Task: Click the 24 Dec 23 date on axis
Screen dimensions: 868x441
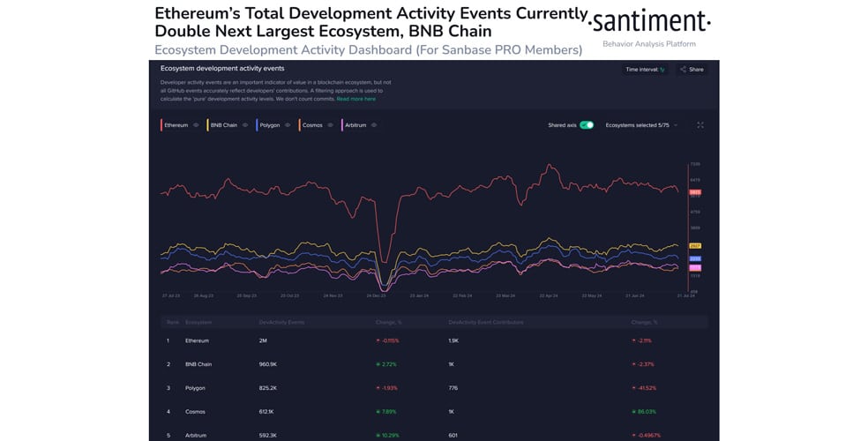Action: [x=376, y=296]
